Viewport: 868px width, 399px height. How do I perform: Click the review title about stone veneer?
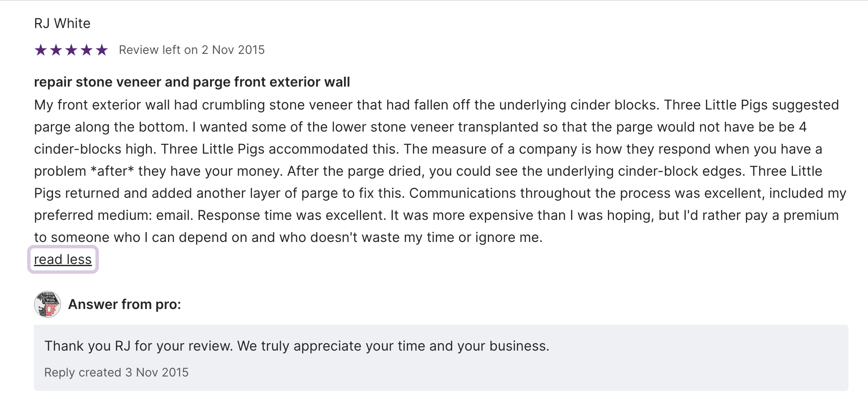coord(192,82)
